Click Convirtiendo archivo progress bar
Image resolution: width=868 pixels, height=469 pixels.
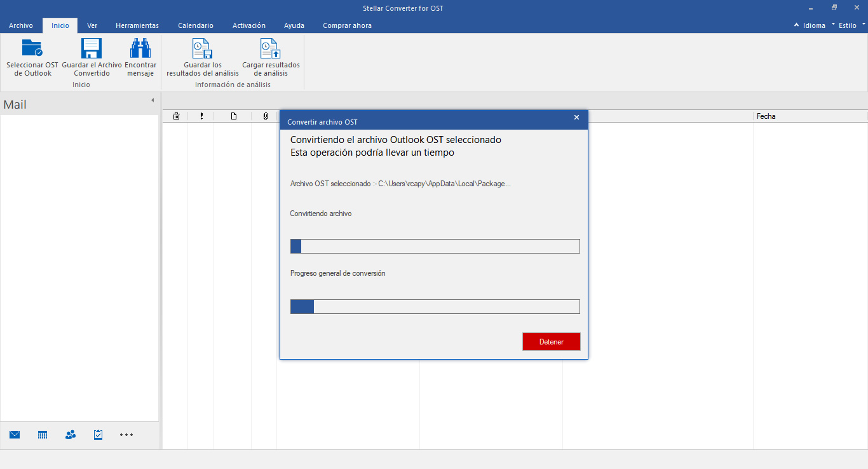point(435,246)
